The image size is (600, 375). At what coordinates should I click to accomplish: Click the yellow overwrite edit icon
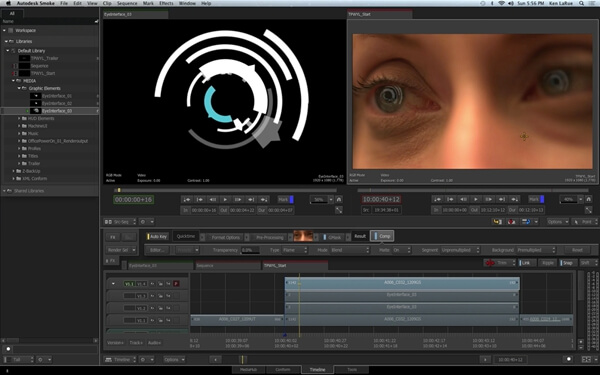(497, 222)
